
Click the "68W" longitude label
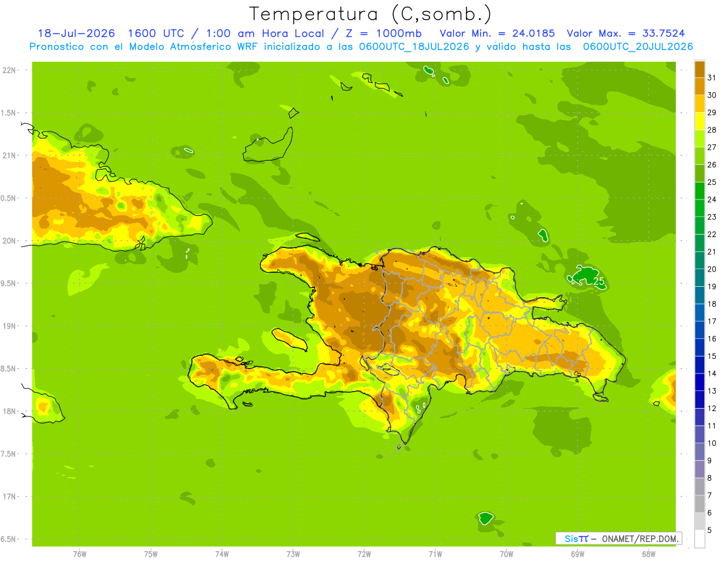649,554
